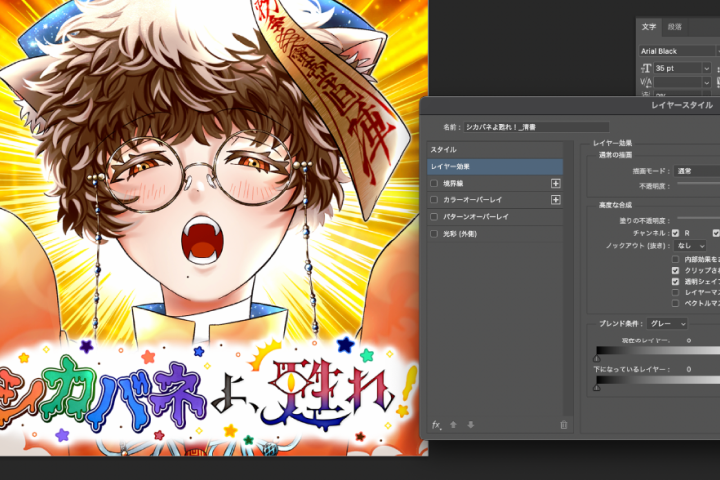Click the trash delete effect icon
Screen dimensions: 720x480
click(x=563, y=425)
